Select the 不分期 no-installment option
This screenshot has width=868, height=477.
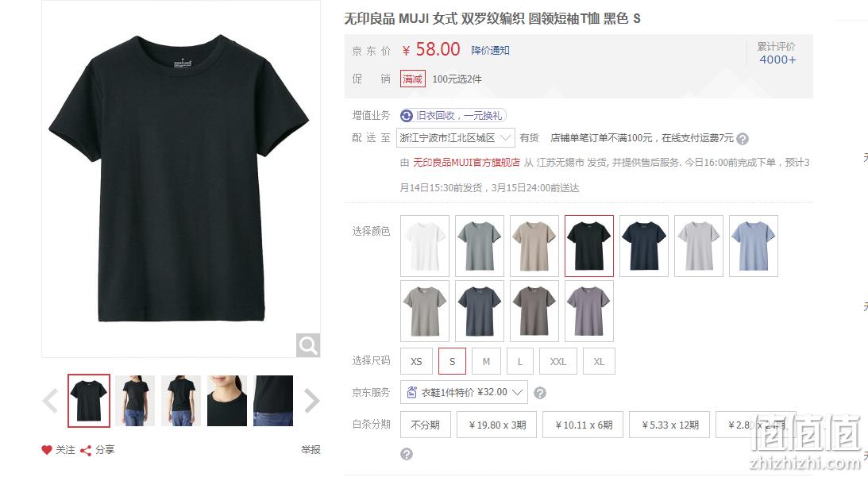[x=425, y=425]
